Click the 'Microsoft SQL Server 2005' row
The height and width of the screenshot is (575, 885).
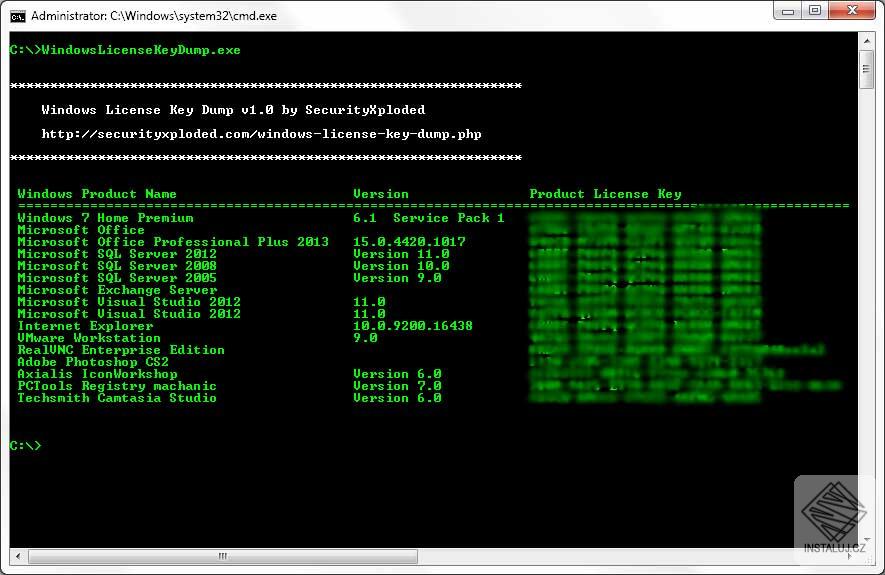coord(117,278)
